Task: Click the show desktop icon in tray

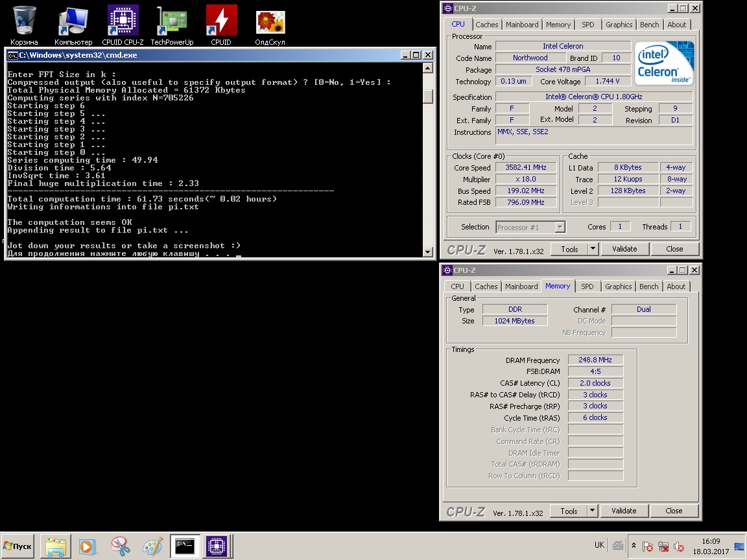Action: pos(739,546)
